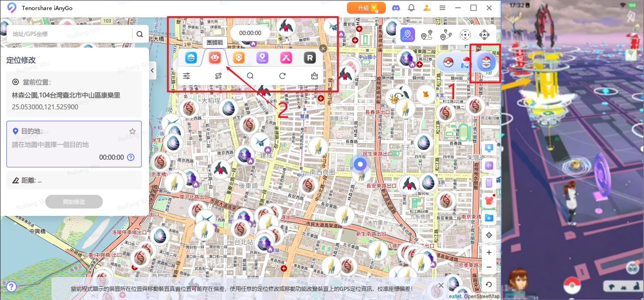The image size is (644, 300).
Task: Click the reset arrow icon in sidebar
Action: click(x=489, y=284)
